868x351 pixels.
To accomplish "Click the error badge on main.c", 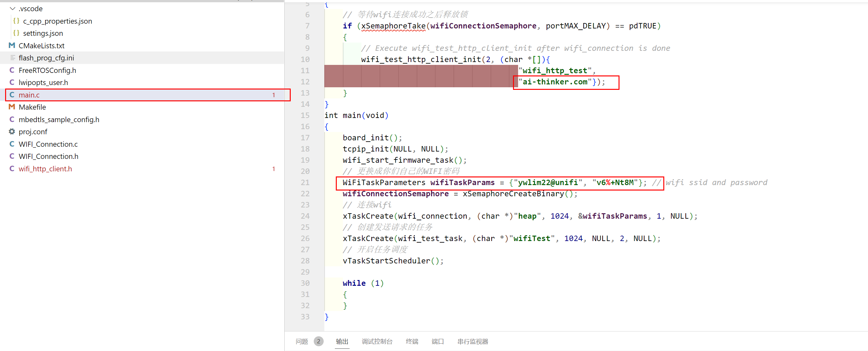I will click(x=274, y=95).
